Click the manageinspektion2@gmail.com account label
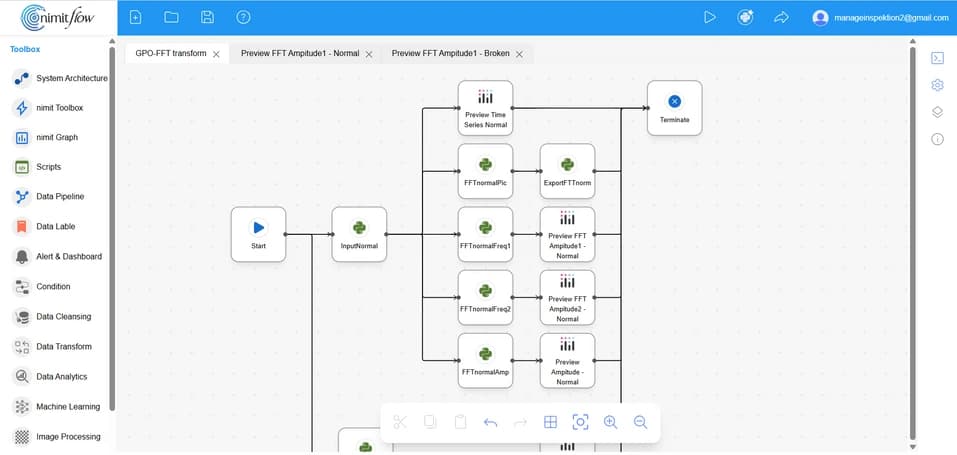Image resolution: width=957 pixels, height=455 pixels. click(891, 18)
